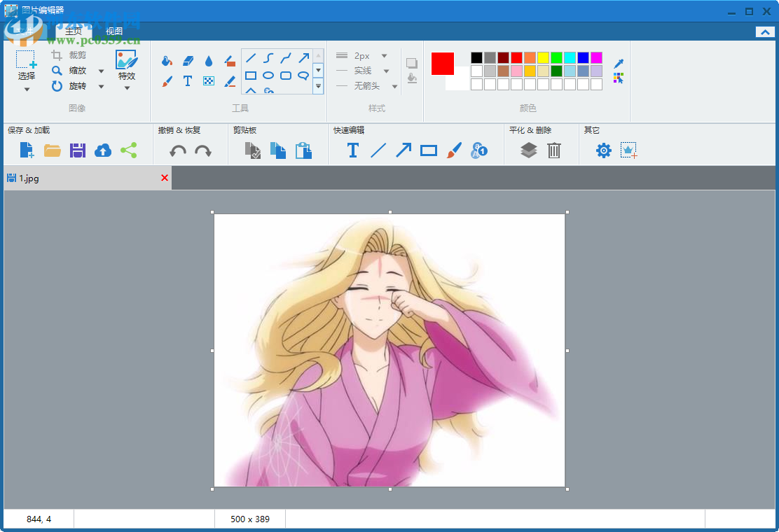Image resolution: width=779 pixels, height=532 pixels.
Task: Click the 选择 selection button
Action: [x=27, y=70]
